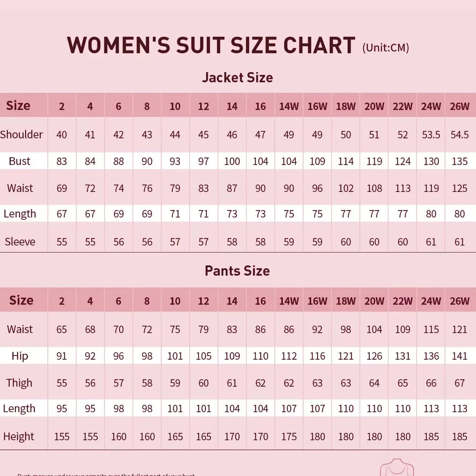Image resolution: width=476 pixels, height=476 pixels.
Task: Click the 54.5 shoulder value for size 26W
Action: pyautogui.click(x=459, y=135)
